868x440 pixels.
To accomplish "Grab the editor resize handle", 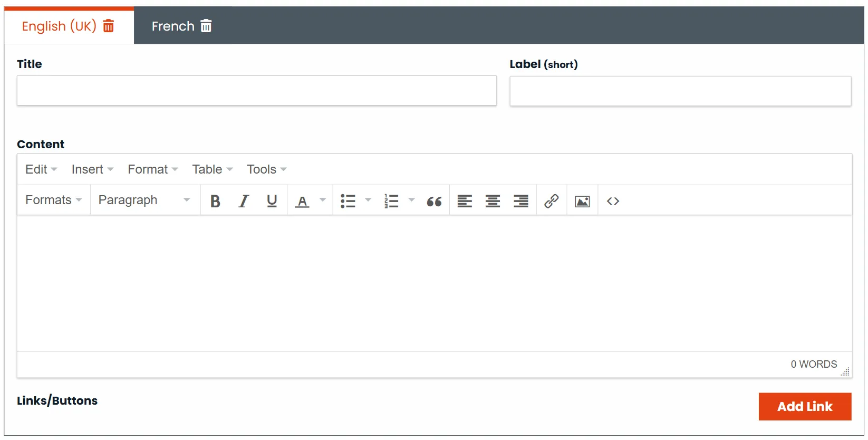I will coord(845,371).
